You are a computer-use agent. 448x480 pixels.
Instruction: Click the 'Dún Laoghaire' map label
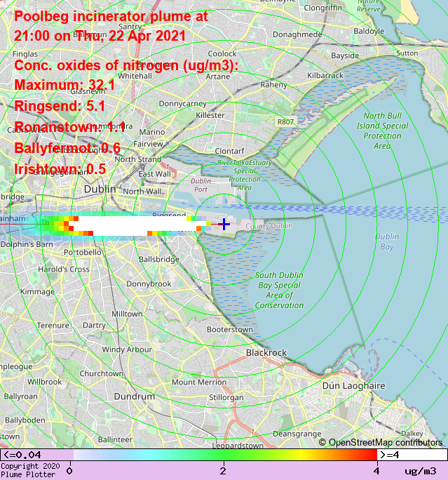pyautogui.click(x=354, y=386)
